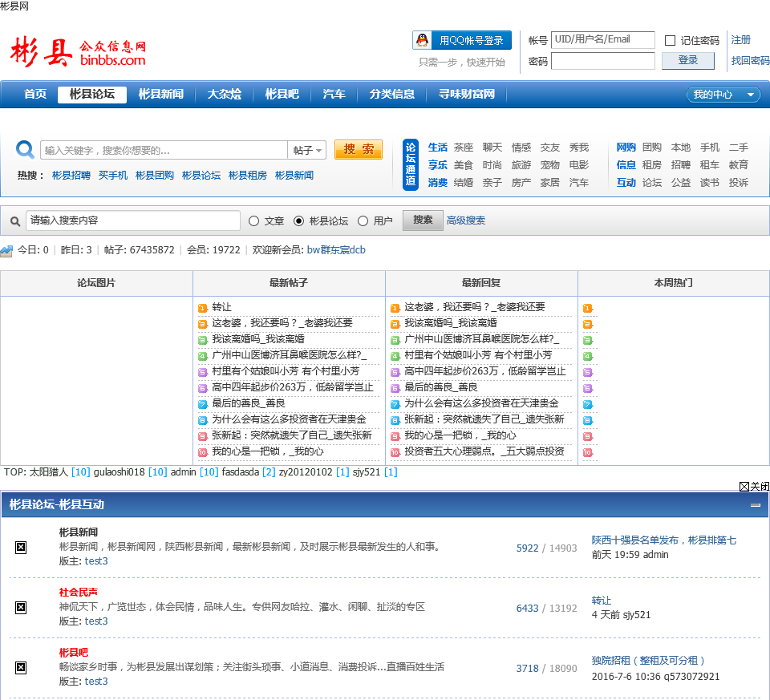The image size is (770, 700).
Task: Collapse the 彬县论坛-彬县互动 section
Action: pos(756,504)
